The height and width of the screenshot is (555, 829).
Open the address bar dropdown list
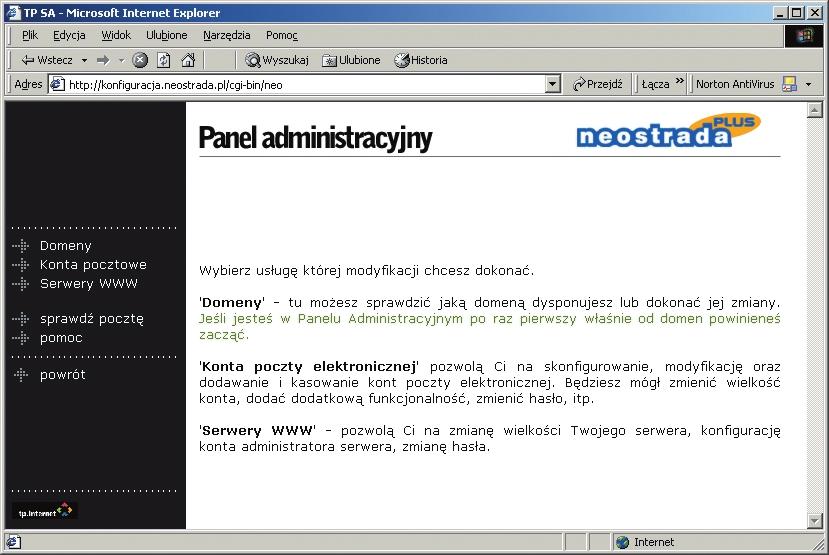(x=552, y=84)
